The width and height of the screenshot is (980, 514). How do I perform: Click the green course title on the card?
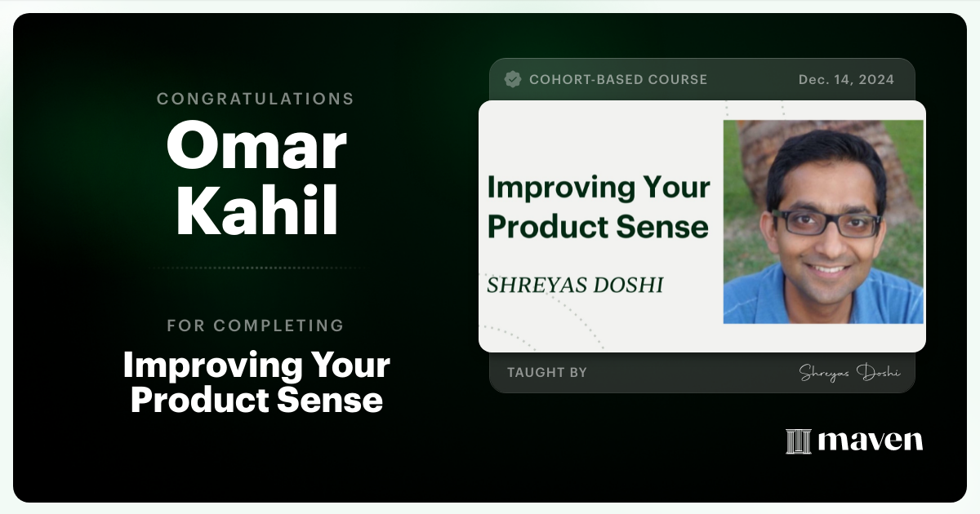[x=598, y=207]
